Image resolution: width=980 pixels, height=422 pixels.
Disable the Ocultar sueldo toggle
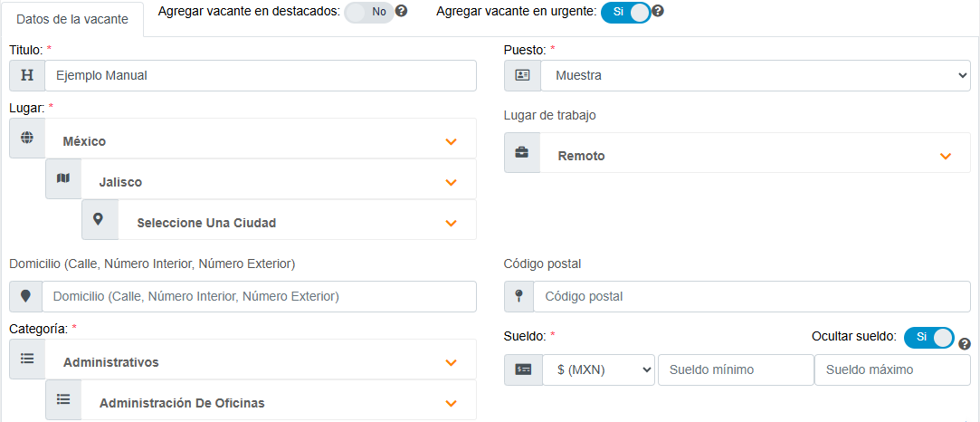(x=929, y=338)
